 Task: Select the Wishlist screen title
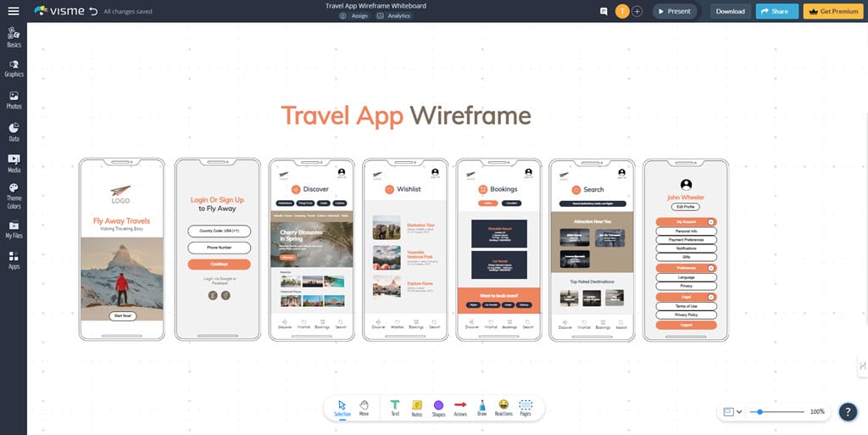tap(409, 189)
